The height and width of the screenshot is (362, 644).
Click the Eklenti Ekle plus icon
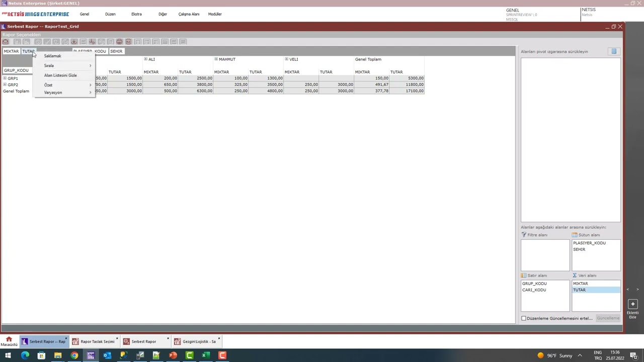pos(633,304)
